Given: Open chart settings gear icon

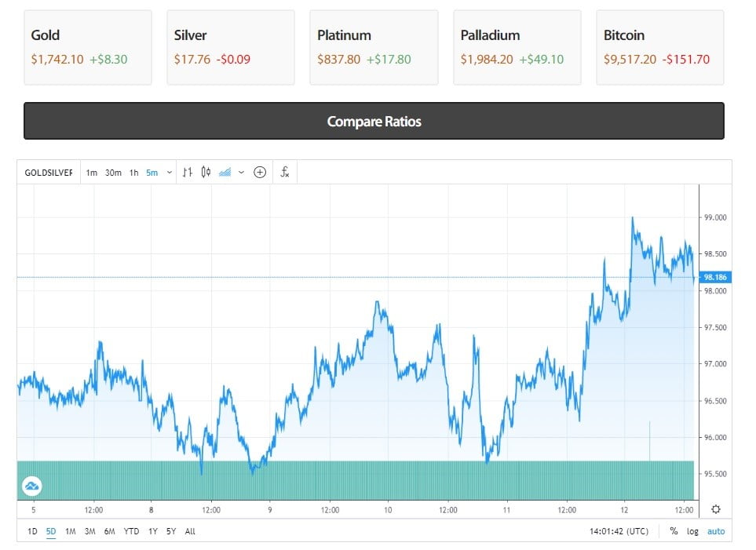Looking at the screenshot, I should pos(715,509).
